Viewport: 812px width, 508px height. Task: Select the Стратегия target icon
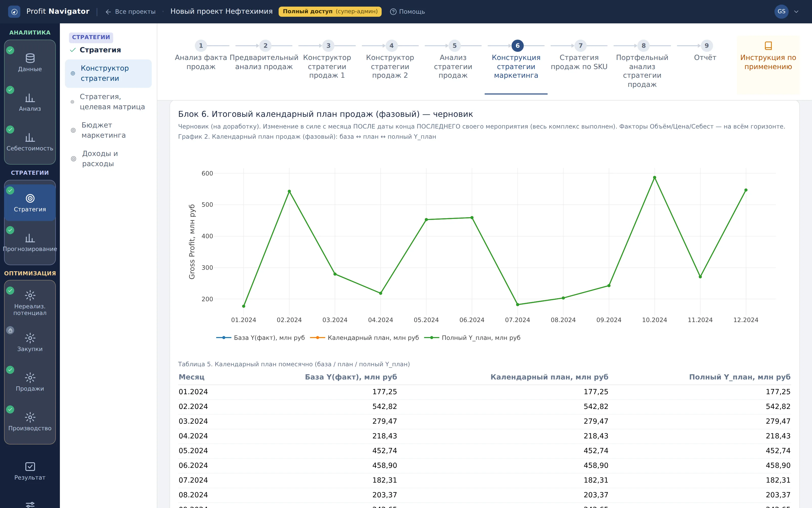pos(30,199)
